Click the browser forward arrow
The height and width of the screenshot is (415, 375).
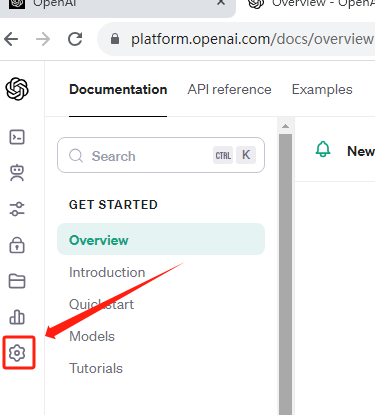click(43, 39)
